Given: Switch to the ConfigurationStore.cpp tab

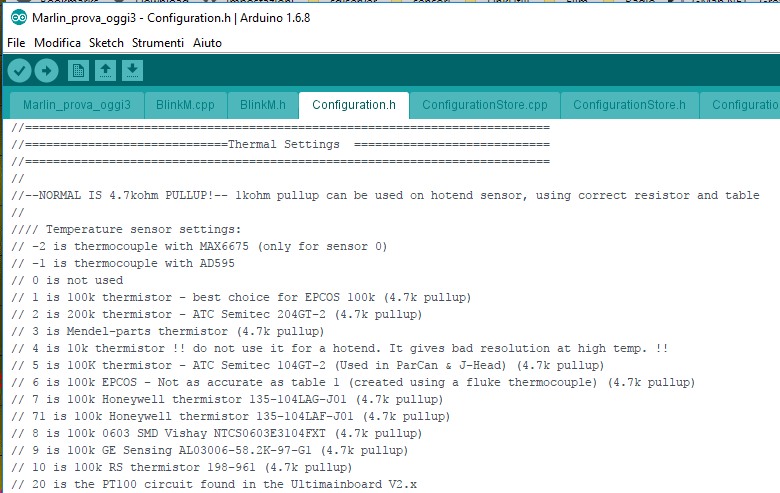Looking at the screenshot, I should pyautogui.click(x=485, y=105).
